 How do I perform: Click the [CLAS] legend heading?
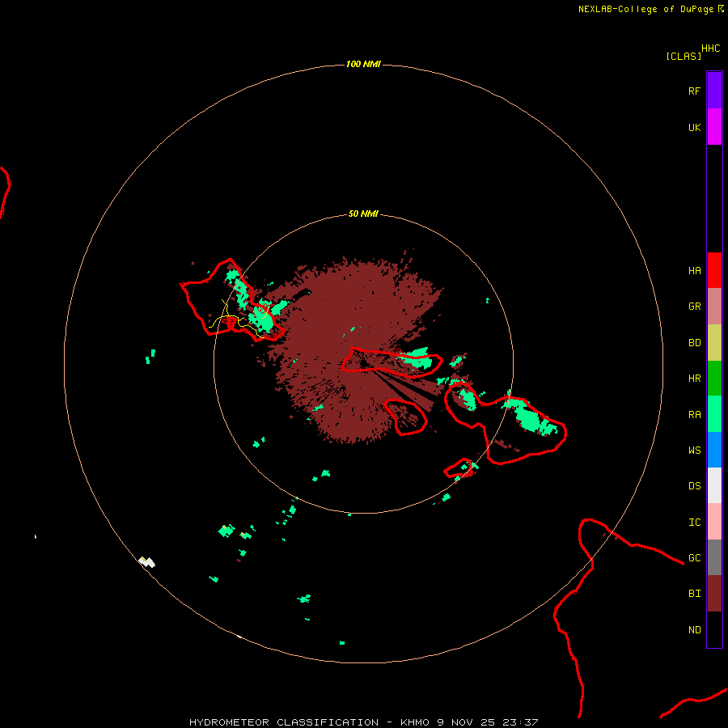click(684, 56)
